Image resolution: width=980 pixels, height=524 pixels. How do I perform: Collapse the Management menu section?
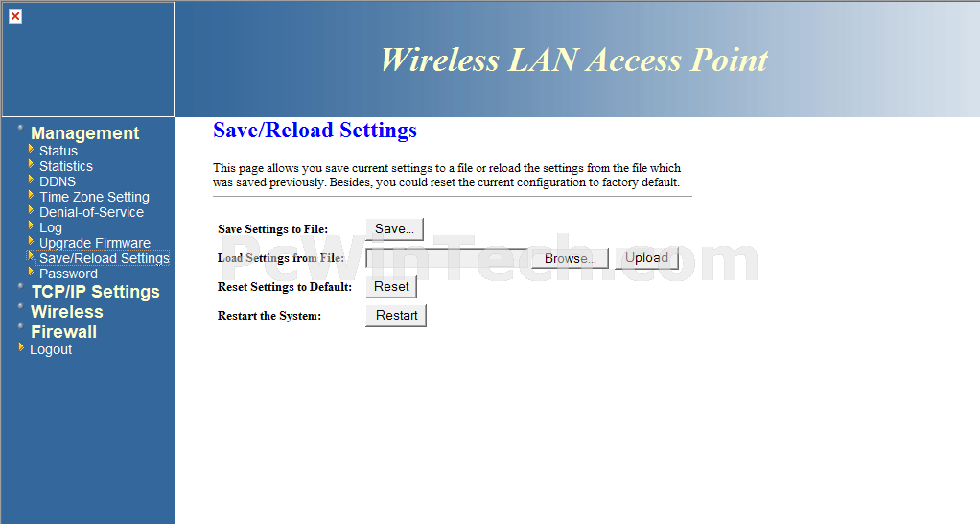(85, 133)
